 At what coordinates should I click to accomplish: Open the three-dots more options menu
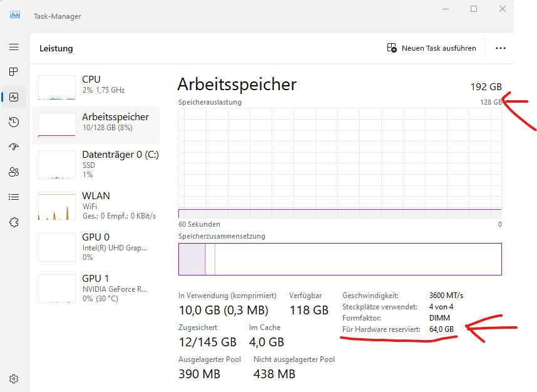[500, 48]
